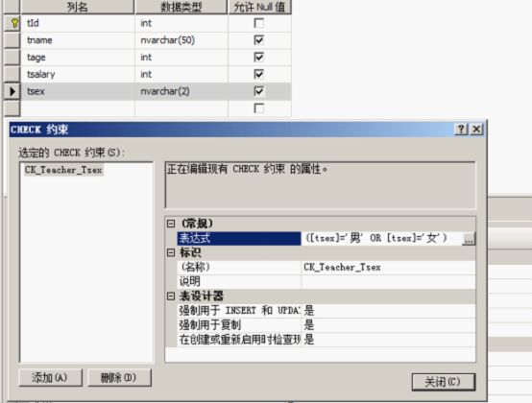532x403 pixels.
Task: Select the row header beside tage
Action: pyautogui.click(x=12, y=57)
